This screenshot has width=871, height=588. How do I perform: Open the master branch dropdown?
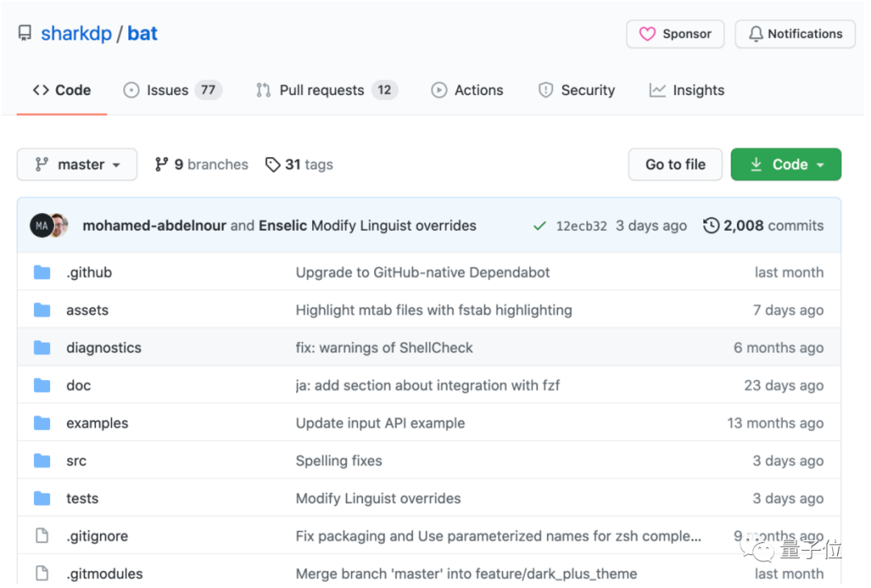point(77,165)
